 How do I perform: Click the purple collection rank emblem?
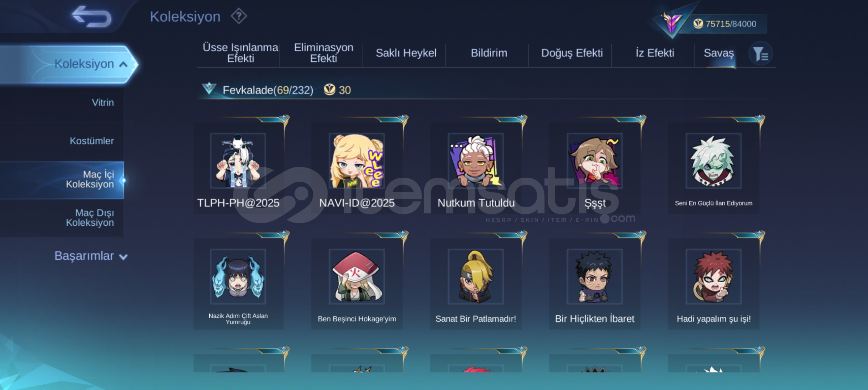[671, 23]
